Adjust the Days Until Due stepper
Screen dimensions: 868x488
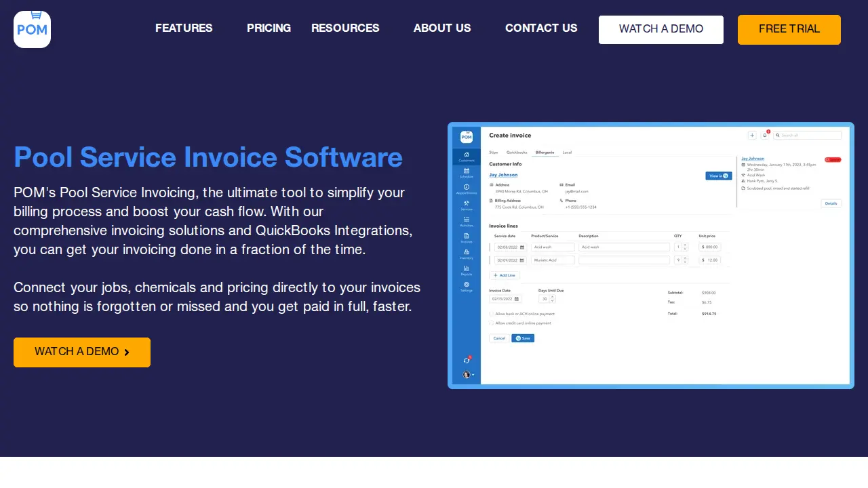point(547,299)
